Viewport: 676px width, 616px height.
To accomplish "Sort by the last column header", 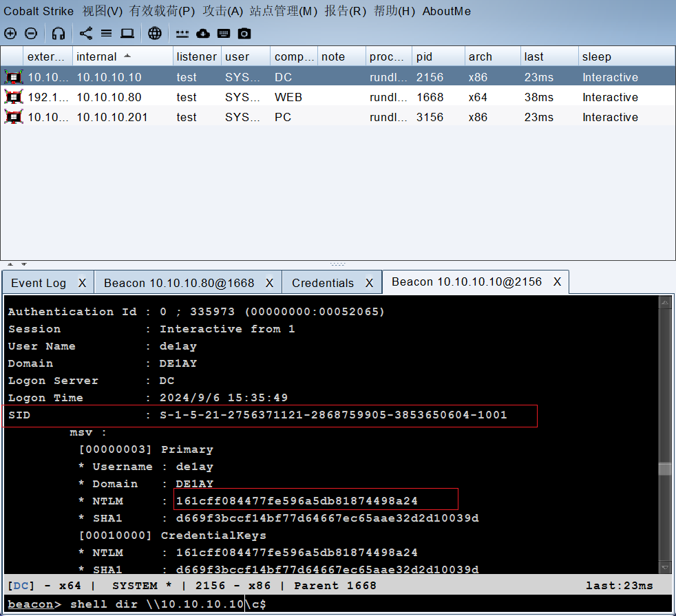I will click(549, 56).
